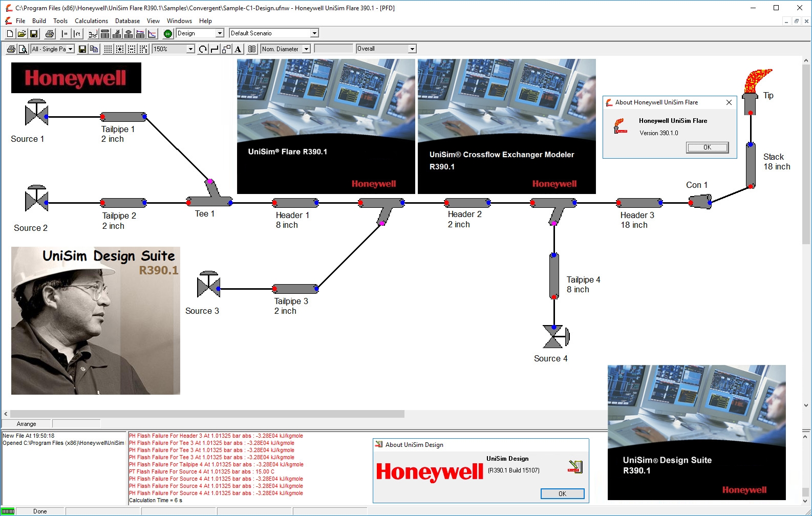Open the Nom. Diameter dropdown

(306, 49)
